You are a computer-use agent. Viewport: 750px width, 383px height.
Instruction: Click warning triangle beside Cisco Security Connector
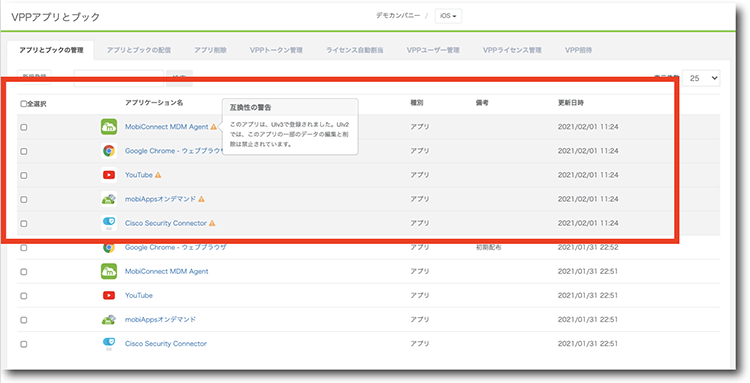(x=212, y=223)
